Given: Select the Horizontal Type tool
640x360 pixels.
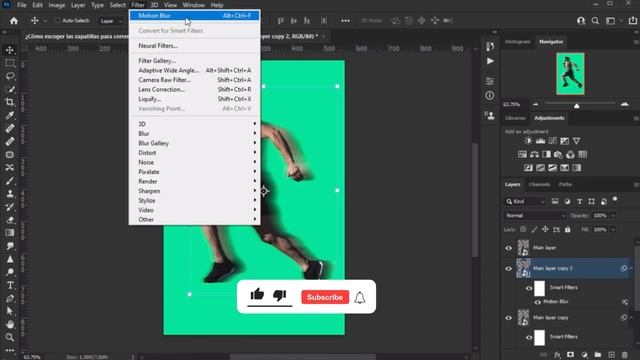Looking at the screenshot, I should [10, 285].
